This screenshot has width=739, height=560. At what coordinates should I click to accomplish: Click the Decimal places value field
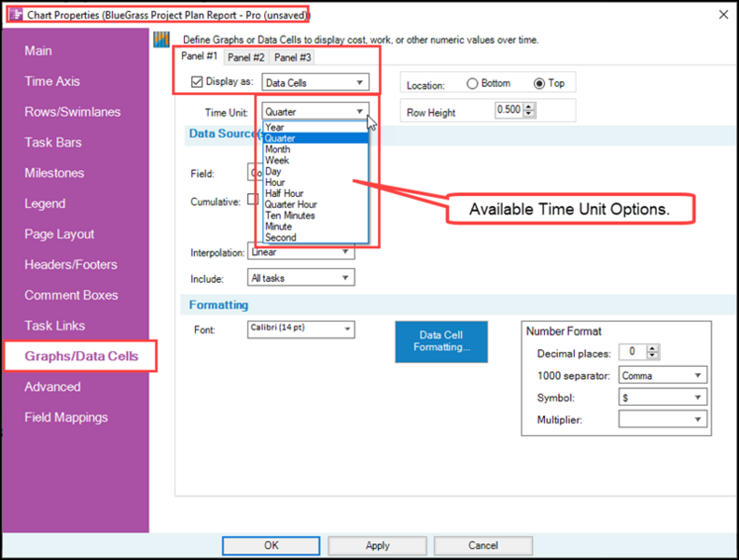point(633,352)
